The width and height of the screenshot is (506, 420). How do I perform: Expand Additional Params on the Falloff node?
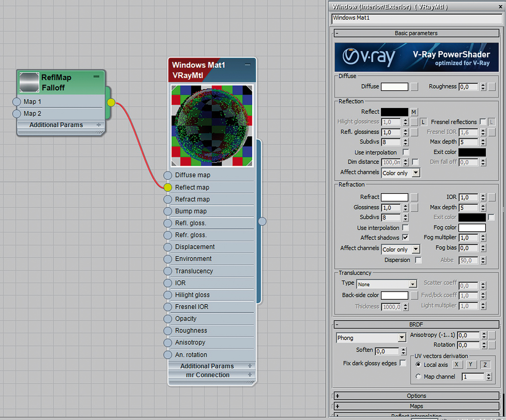coord(98,125)
